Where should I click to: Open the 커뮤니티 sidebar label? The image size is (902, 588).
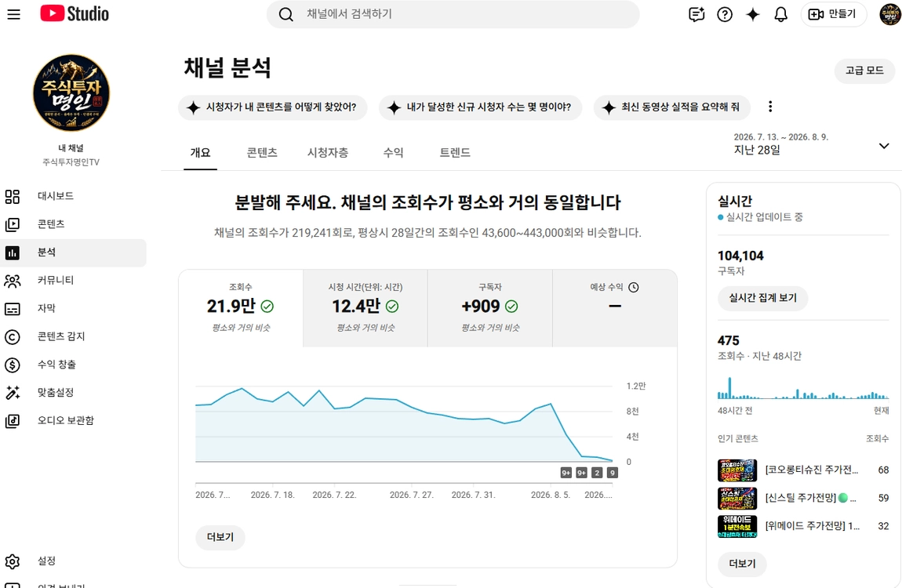[56, 280]
